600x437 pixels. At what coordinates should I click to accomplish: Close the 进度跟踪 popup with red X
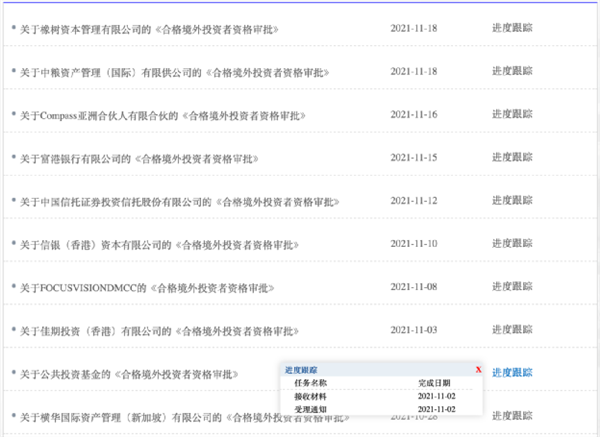point(478,370)
